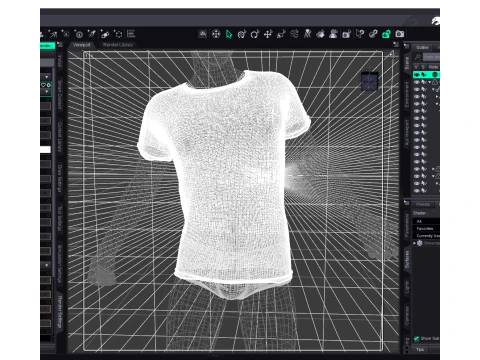
Task: Switch to the Scene vertical tab
Action: [407, 63]
